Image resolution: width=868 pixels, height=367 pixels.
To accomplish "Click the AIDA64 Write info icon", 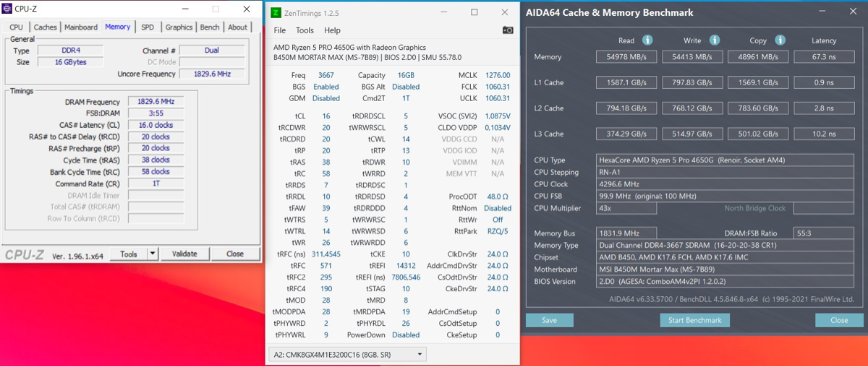I will (x=714, y=40).
